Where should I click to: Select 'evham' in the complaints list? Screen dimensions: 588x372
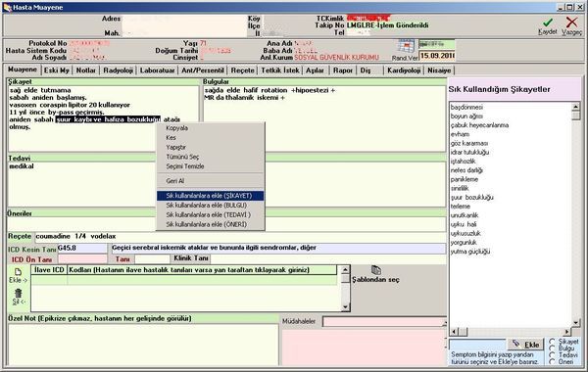[460, 134]
